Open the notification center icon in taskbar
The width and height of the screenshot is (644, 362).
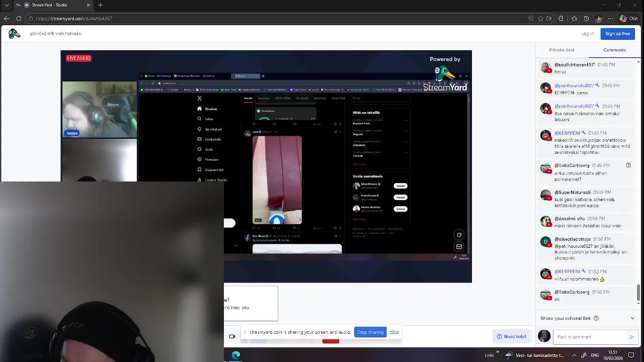pos(631,355)
